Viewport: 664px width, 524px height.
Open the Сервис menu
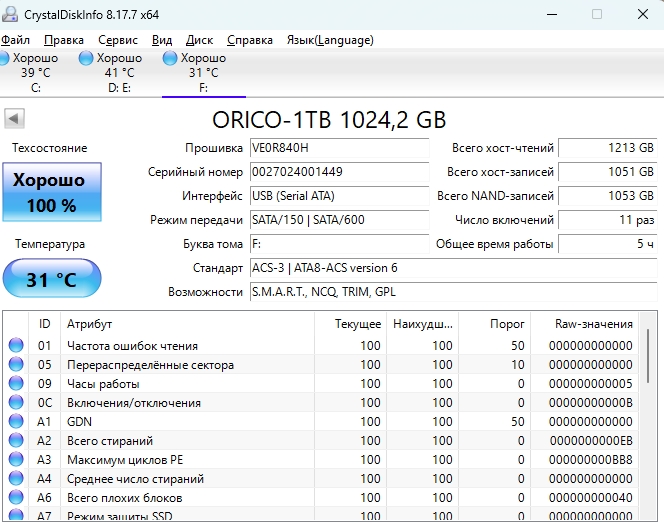(118, 40)
